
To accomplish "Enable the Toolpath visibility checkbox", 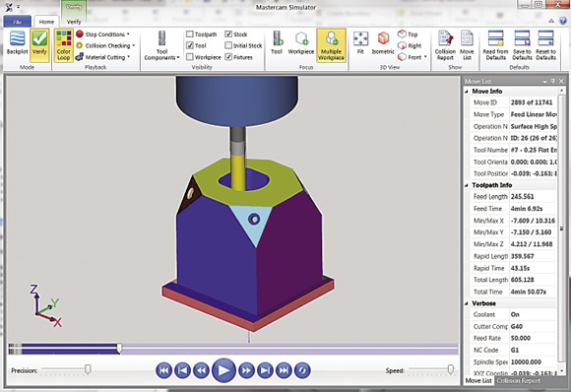I will pos(190,34).
